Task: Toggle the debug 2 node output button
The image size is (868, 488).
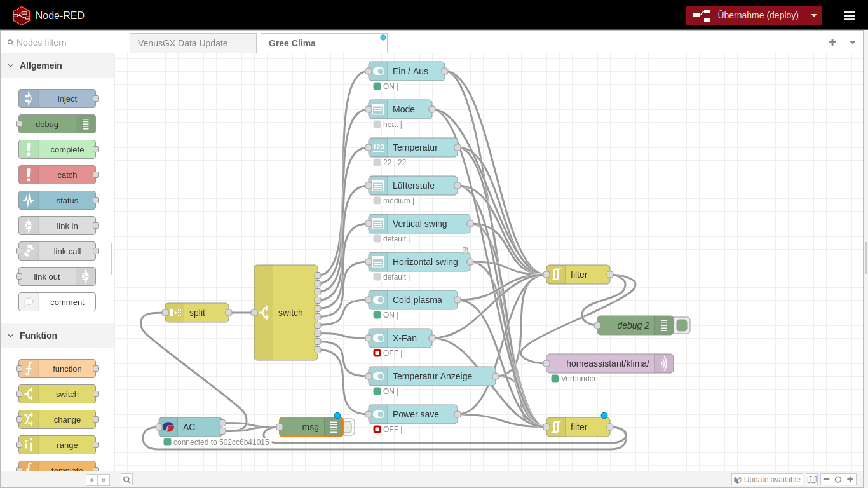Action: (x=682, y=325)
